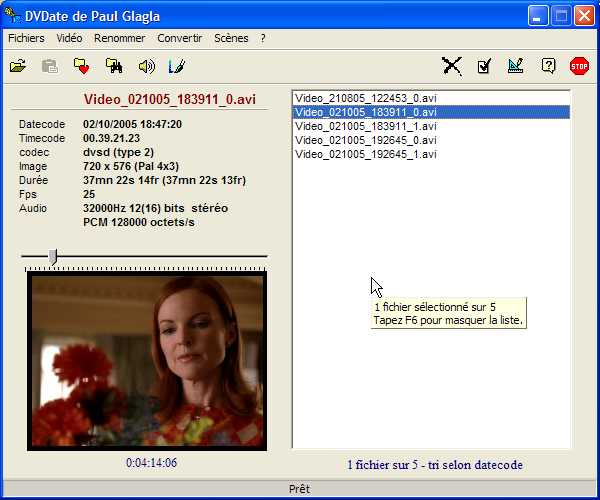Click the blue L and pen toolbar icon
600x500 pixels.
pyautogui.click(x=176, y=66)
